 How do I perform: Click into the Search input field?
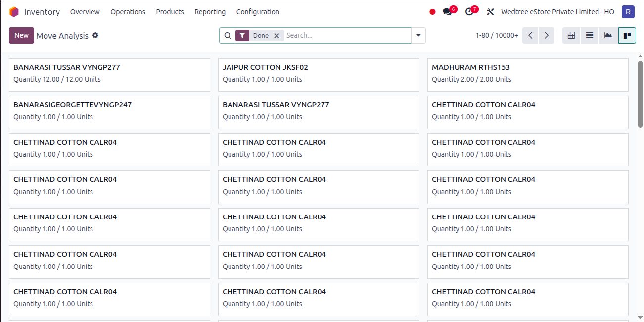coord(347,36)
